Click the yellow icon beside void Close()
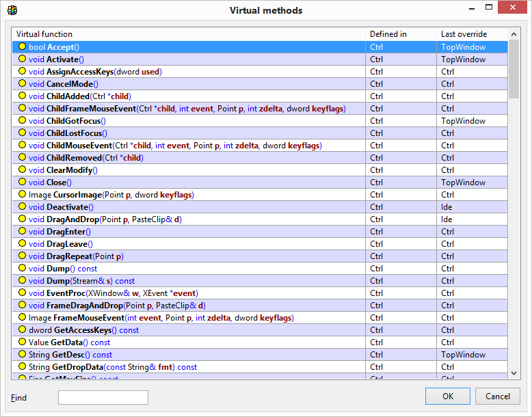Viewport: 532px width, 417px height. tap(22, 183)
